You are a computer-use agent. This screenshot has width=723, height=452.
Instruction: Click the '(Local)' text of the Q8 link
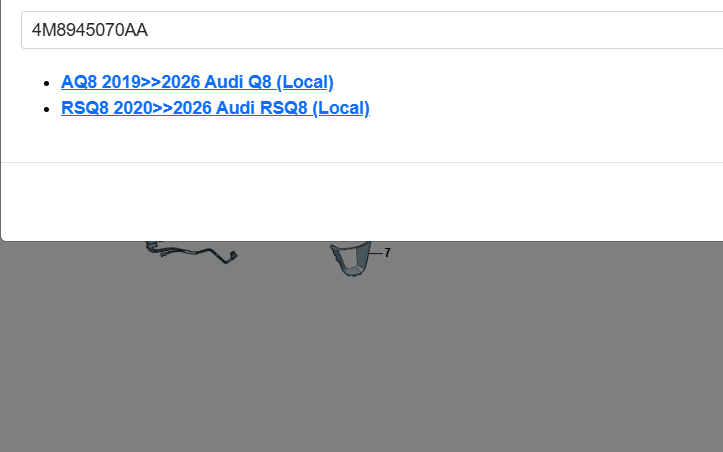click(305, 82)
